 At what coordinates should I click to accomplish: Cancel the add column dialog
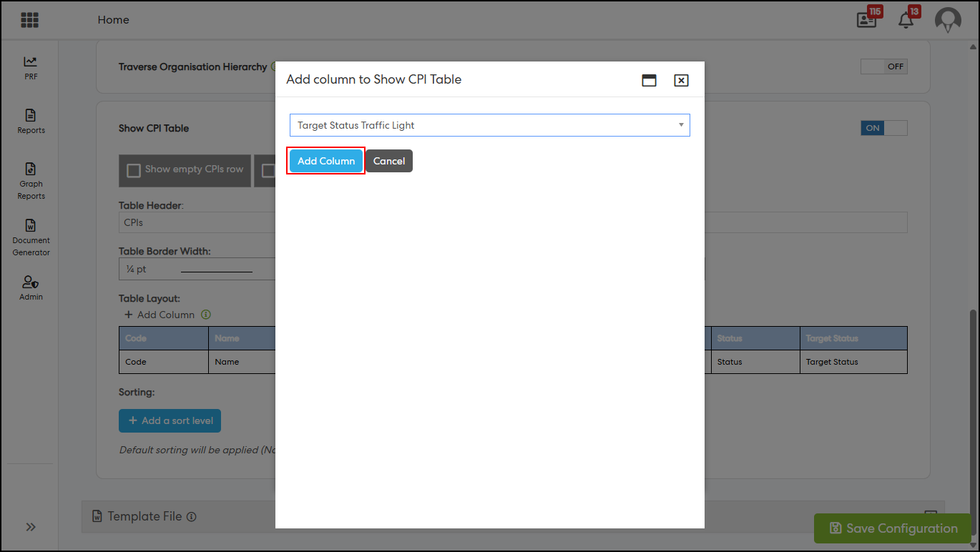click(389, 161)
